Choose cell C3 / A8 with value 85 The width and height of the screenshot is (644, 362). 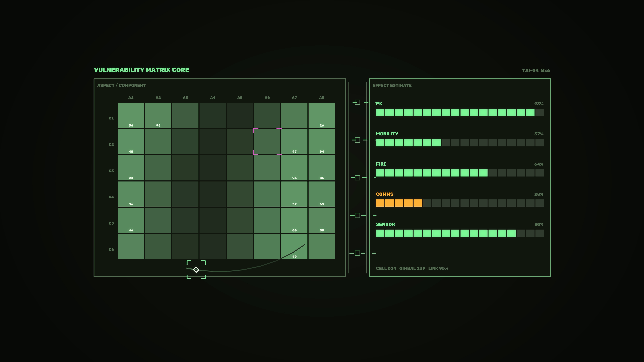(x=322, y=168)
